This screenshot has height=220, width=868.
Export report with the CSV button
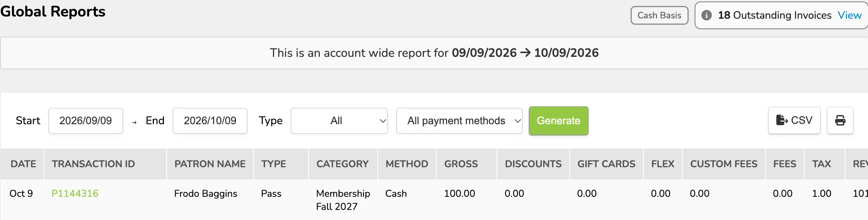(x=794, y=120)
